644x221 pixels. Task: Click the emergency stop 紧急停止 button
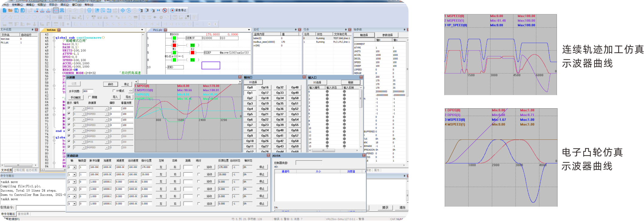178,10
